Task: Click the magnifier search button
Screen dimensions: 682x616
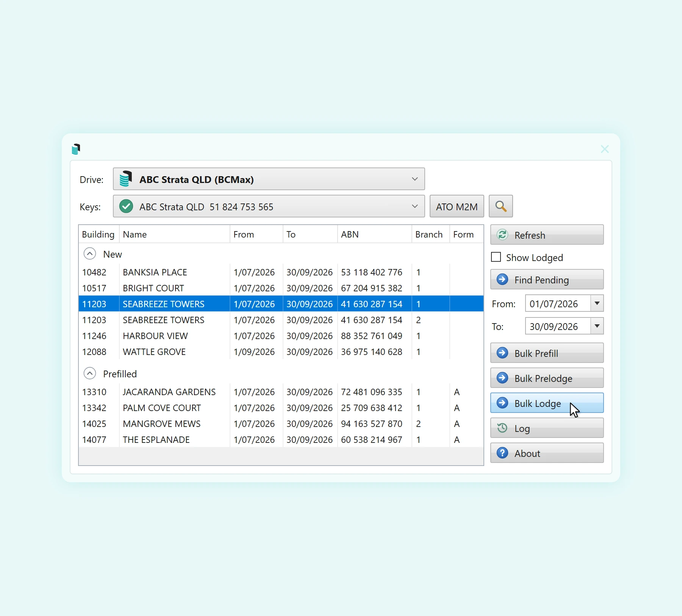Action: pos(501,206)
